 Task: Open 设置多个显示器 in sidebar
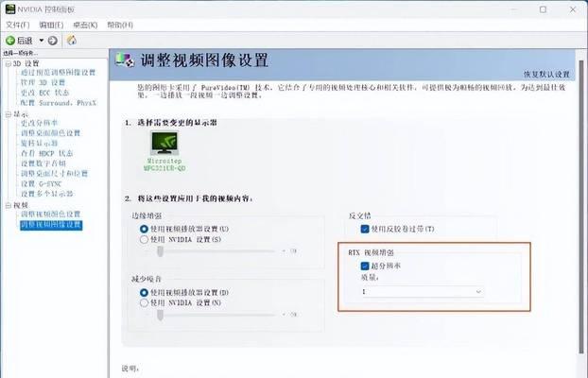47,194
